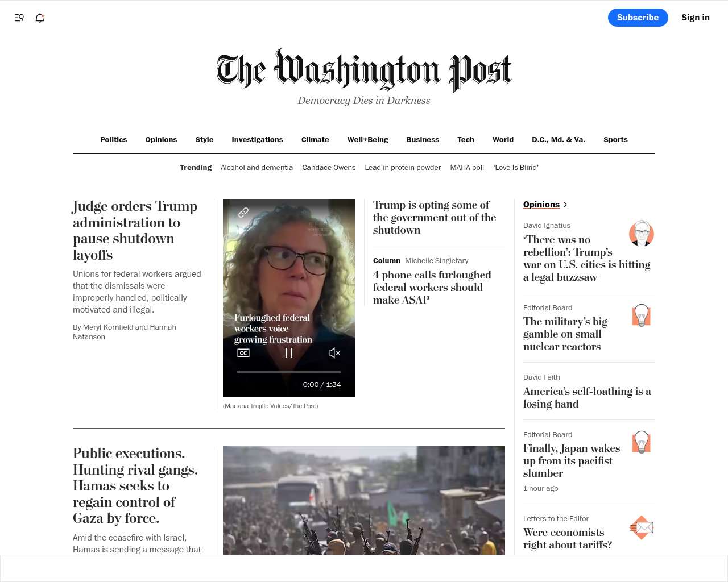Open the sections menu and search icon
This screenshot has height=582, width=728.
pos(19,18)
